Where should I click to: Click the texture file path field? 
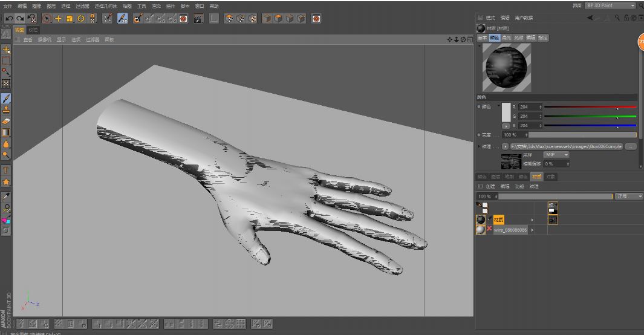(567, 146)
